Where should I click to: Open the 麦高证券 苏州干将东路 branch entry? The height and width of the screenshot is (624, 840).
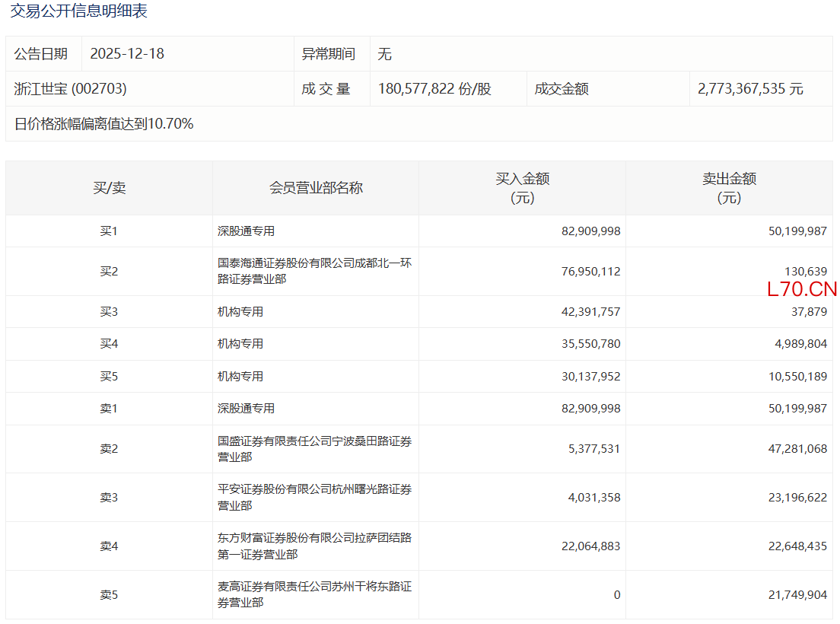pyautogui.click(x=314, y=594)
